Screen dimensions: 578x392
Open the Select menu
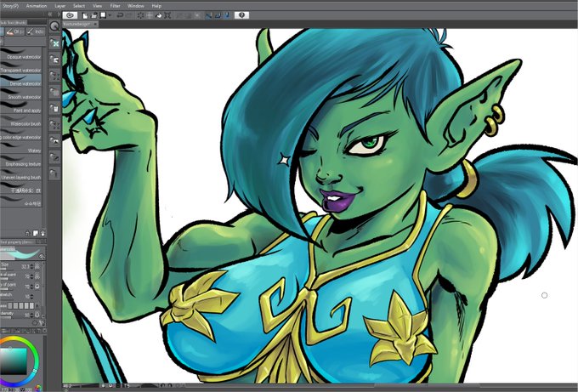[79, 6]
